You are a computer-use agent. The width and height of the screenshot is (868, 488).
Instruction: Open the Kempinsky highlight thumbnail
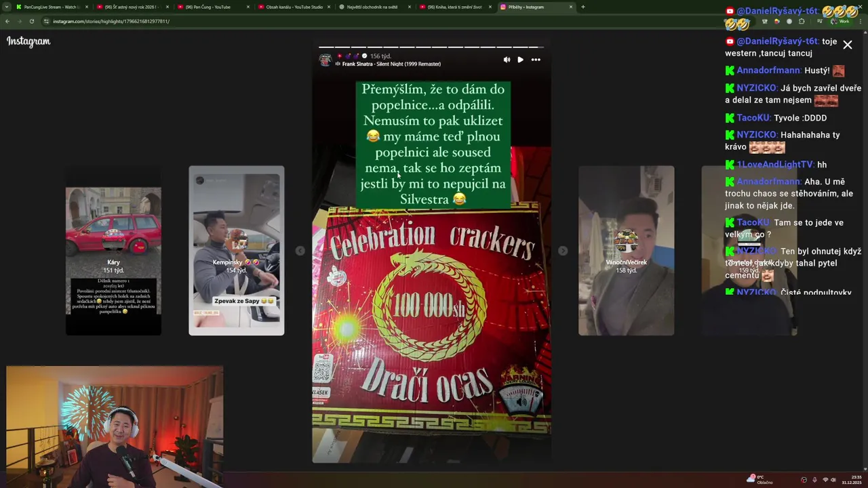[236, 251]
